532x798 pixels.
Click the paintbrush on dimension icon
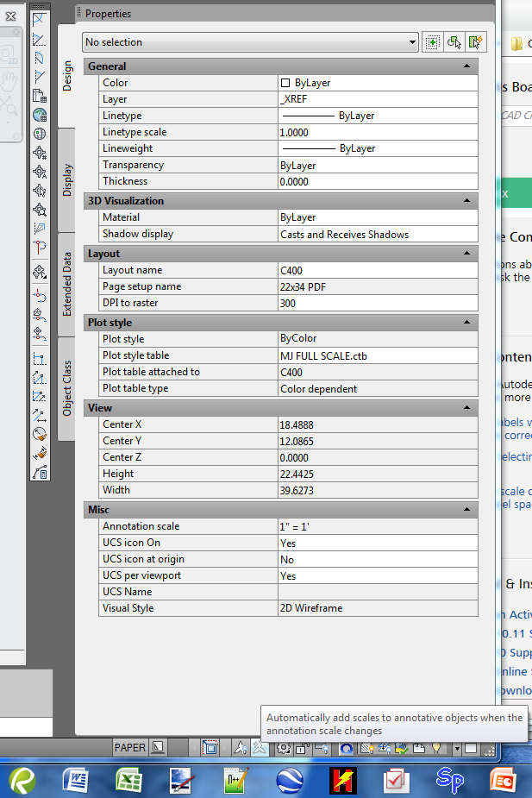(x=40, y=453)
